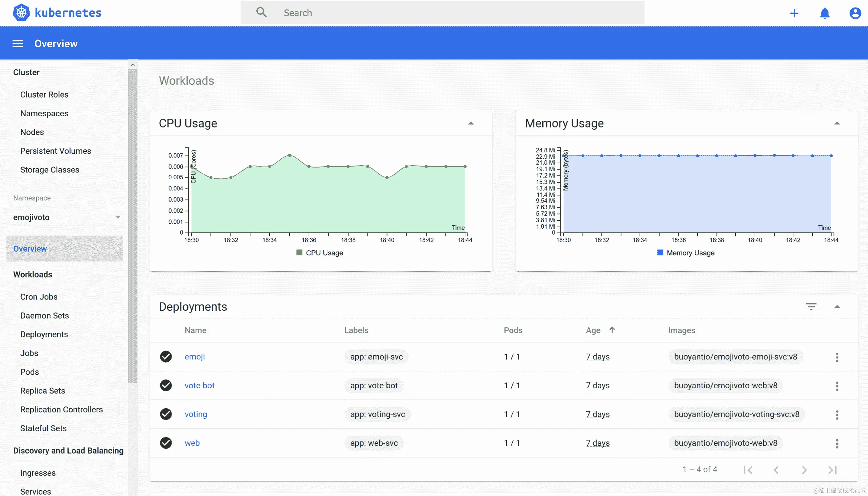
Task: Open the user account icon
Action: [855, 13]
